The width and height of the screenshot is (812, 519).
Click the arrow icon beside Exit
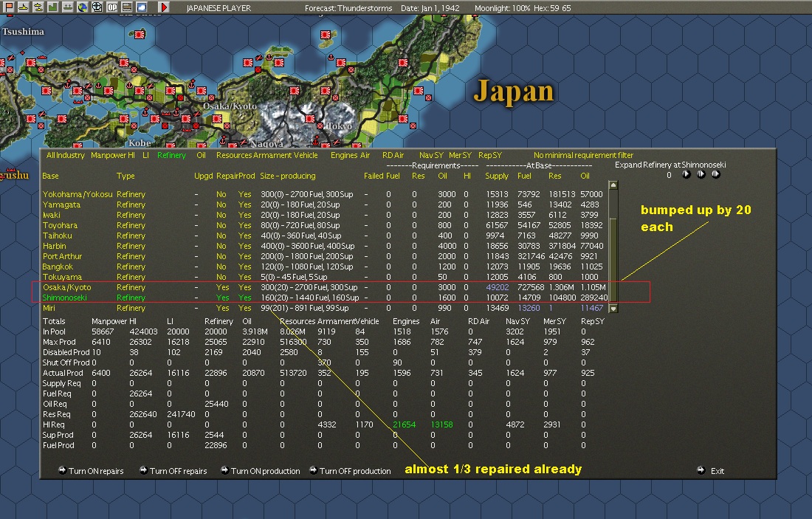(x=701, y=470)
